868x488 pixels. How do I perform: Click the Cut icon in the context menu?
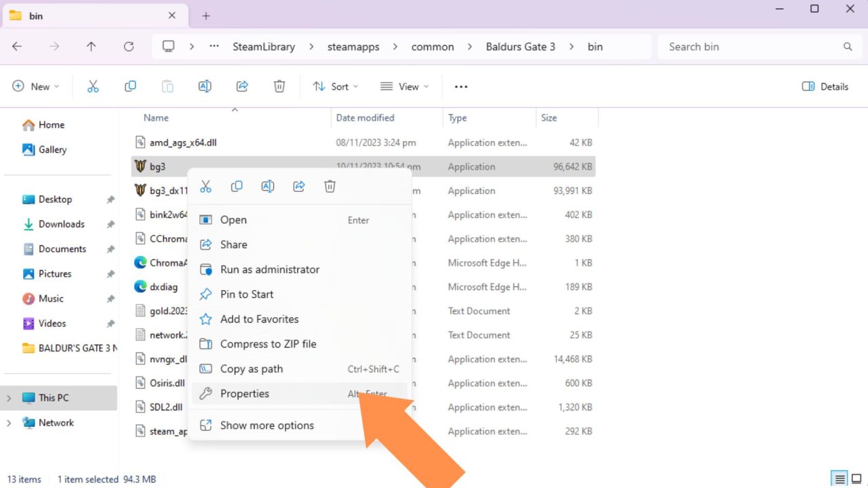pos(205,186)
